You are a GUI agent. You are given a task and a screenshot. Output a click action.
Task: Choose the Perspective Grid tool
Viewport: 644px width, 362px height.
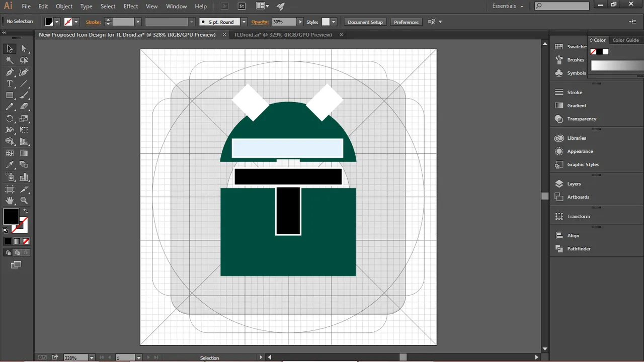24,141
